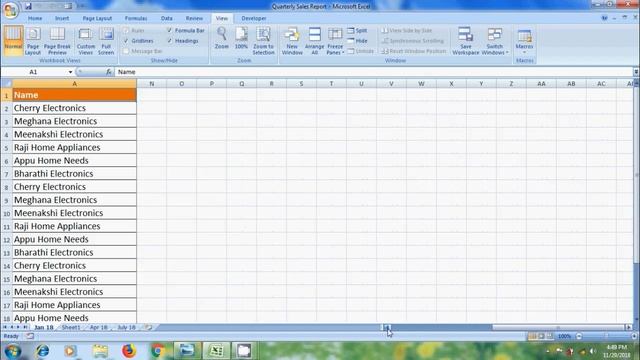Switch to the July 18 worksheet tab
Image resolution: width=640 pixels, height=360 pixels.
point(126,327)
